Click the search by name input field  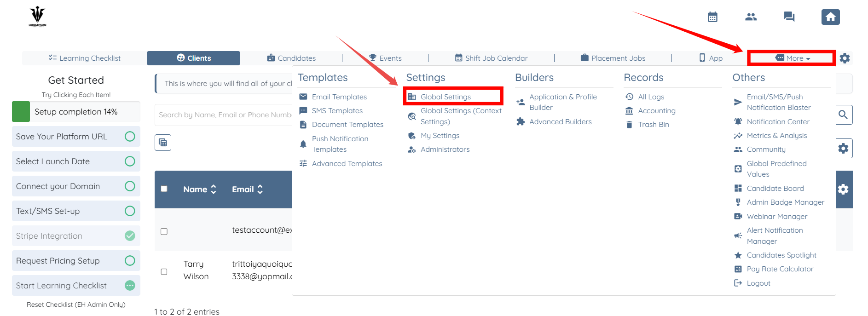pyautogui.click(x=224, y=115)
